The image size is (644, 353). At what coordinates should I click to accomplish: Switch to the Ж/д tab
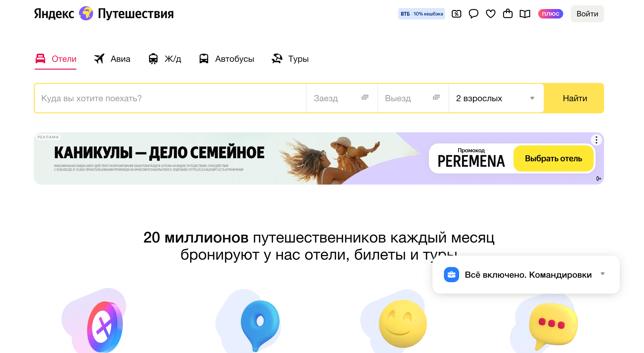[x=164, y=59]
